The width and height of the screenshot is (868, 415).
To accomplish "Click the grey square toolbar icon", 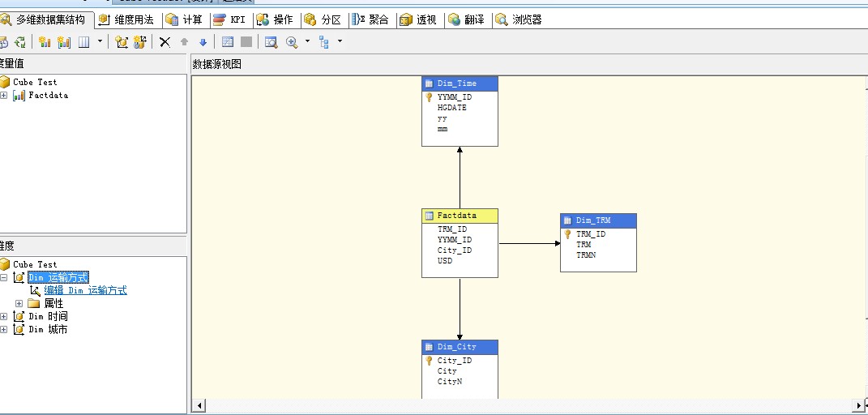I will [x=246, y=42].
